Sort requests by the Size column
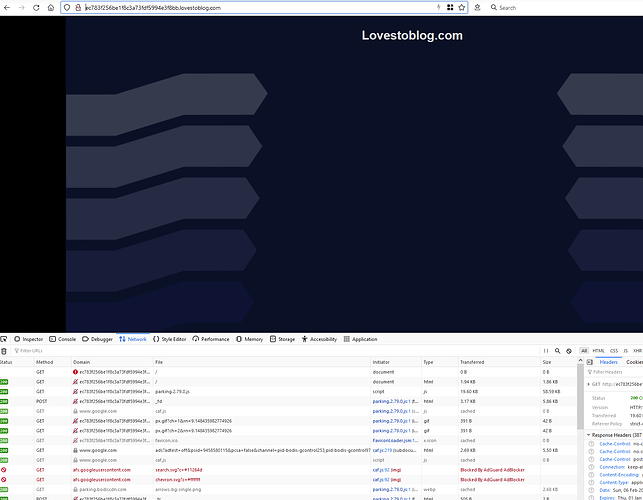643x500 pixels. coord(558,362)
